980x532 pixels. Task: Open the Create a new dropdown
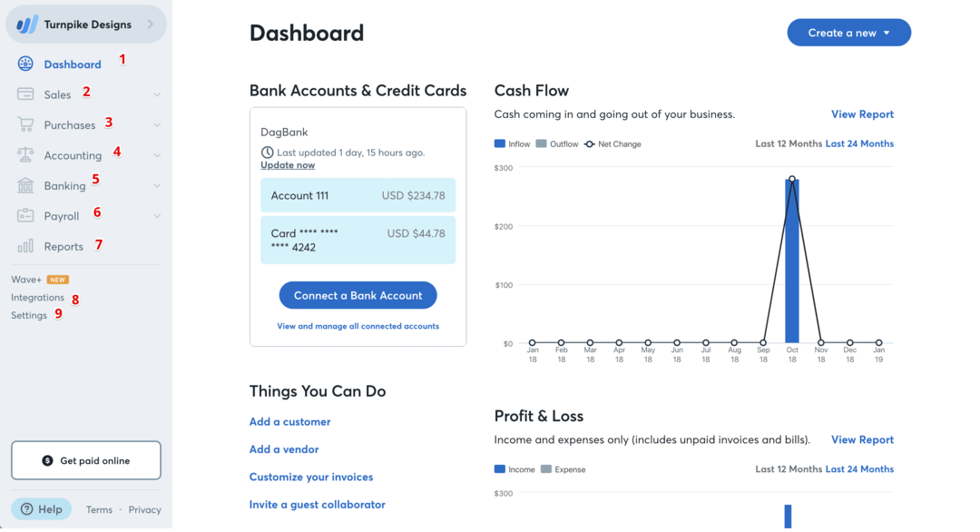(x=848, y=32)
